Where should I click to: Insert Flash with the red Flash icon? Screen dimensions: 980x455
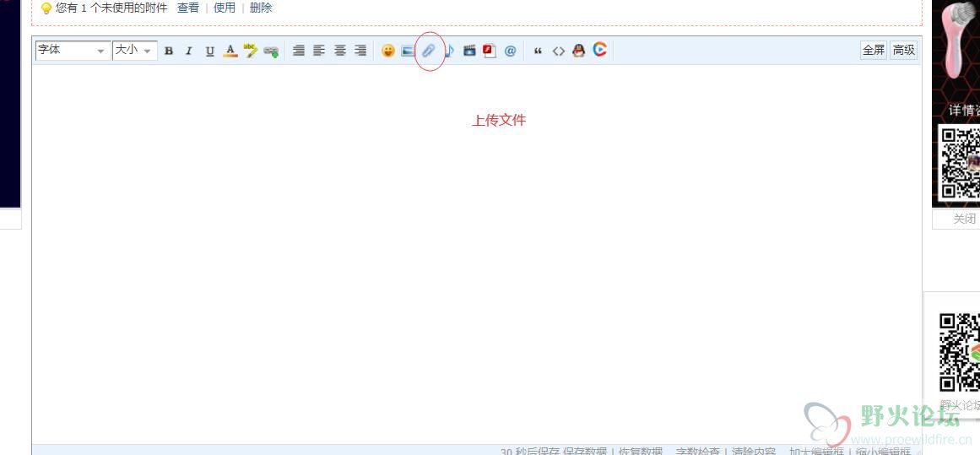pos(490,51)
